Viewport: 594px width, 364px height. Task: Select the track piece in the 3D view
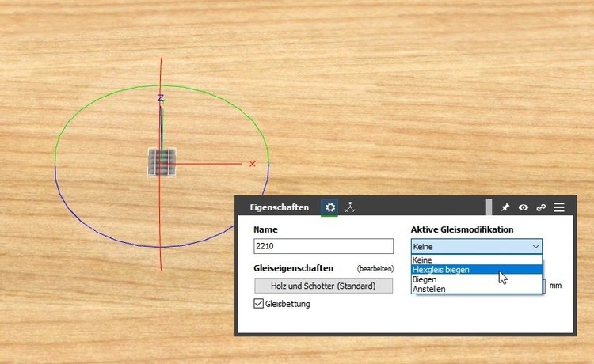point(162,162)
